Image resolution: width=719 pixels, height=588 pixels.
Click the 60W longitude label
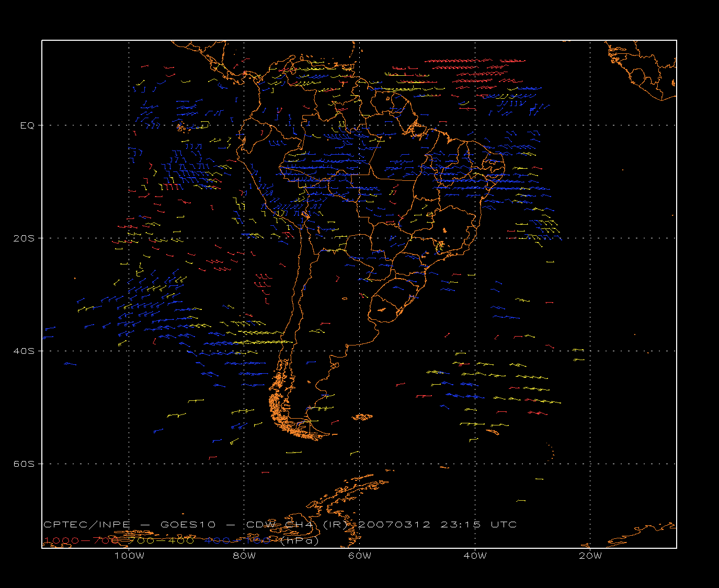coord(360,556)
